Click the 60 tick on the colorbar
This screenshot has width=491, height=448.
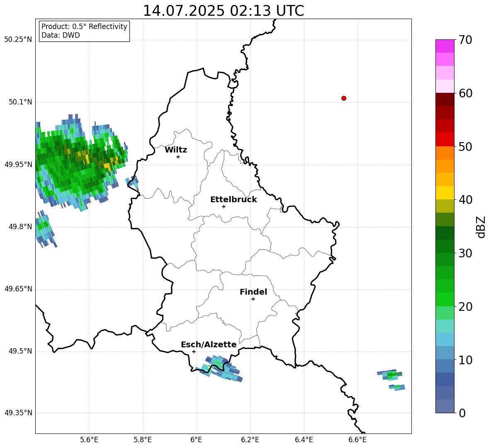[x=465, y=93]
